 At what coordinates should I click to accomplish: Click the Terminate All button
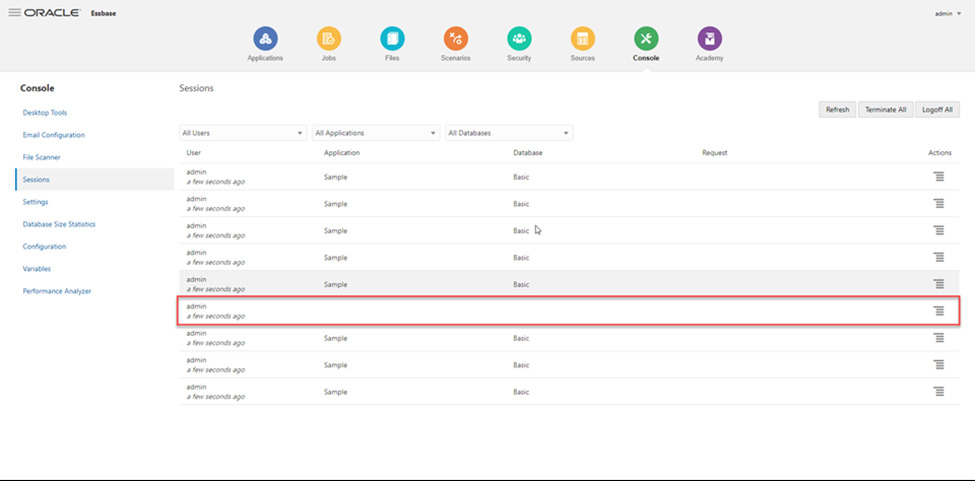(x=885, y=109)
